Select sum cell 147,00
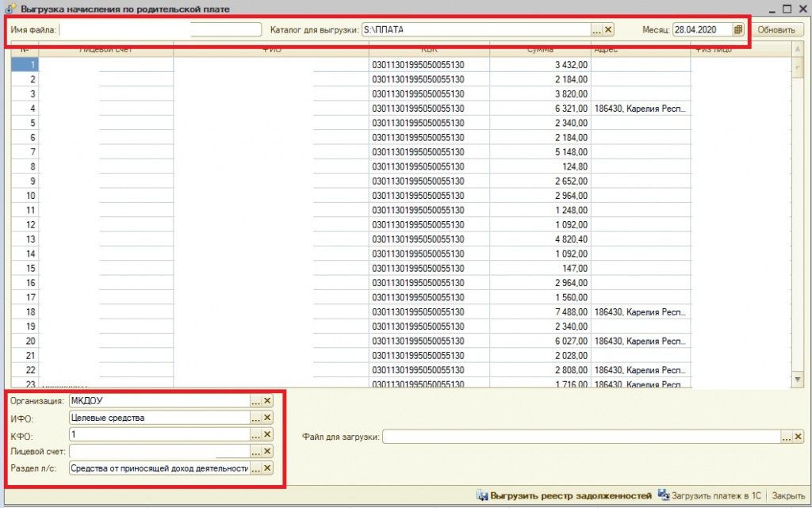This screenshot has height=508, width=812. point(540,268)
